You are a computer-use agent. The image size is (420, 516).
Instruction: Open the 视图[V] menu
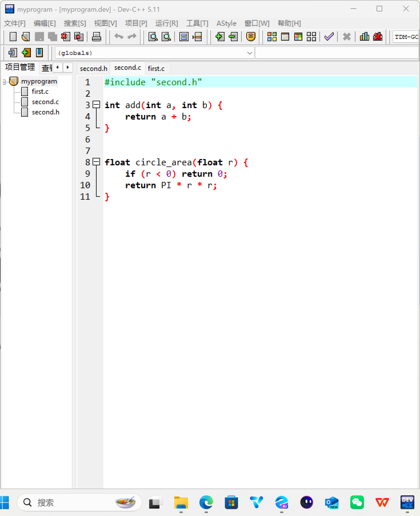[x=105, y=23]
